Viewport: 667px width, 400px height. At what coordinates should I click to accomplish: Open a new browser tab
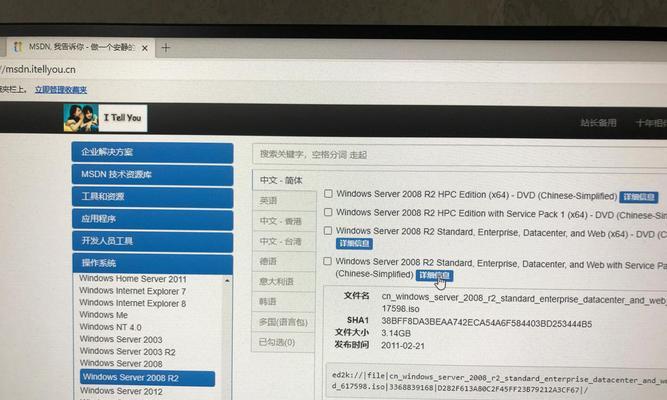(x=166, y=48)
